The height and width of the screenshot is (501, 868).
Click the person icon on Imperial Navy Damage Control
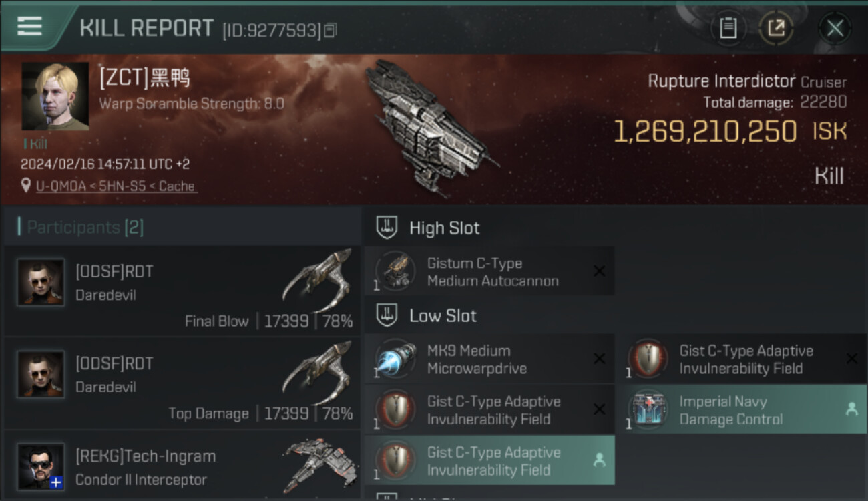(x=851, y=409)
